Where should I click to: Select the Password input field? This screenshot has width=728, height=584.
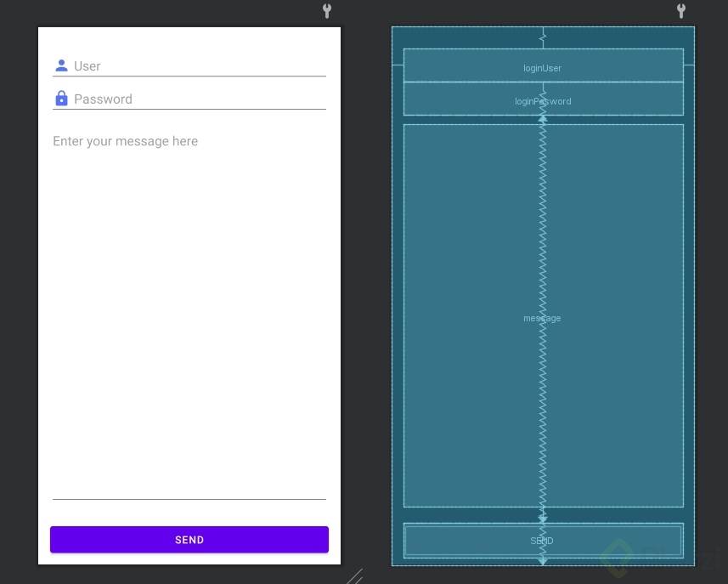[189, 99]
